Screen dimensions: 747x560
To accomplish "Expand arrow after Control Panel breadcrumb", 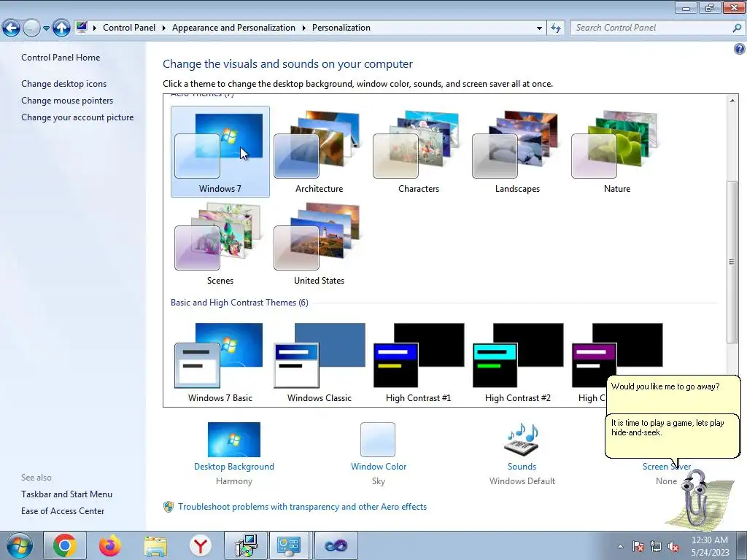I will [x=163, y=28].
